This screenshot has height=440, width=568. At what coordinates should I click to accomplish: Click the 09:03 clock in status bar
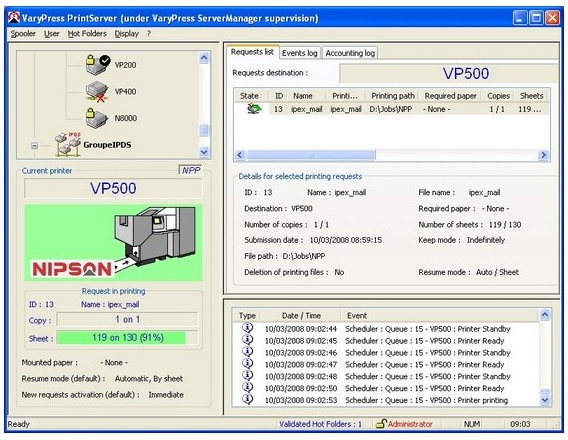pyautogui.click(x=520, y=424)
